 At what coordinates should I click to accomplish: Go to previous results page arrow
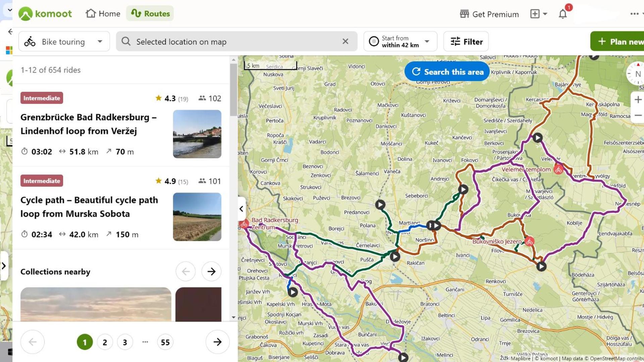[33, 342]
